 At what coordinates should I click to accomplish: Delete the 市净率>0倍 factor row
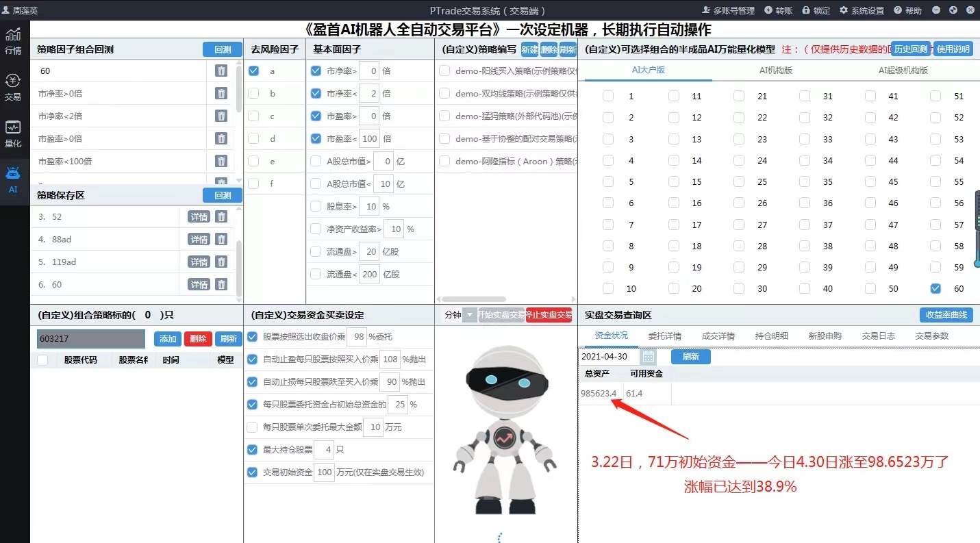point(221,93)
